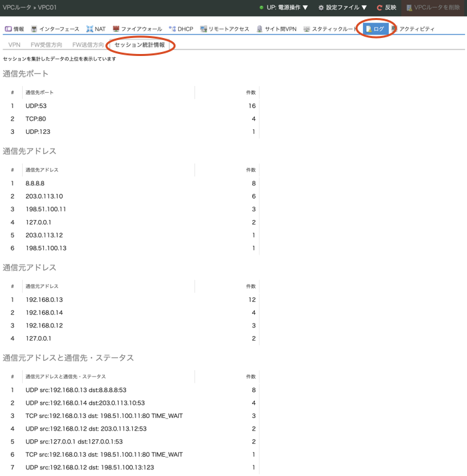Image resolution: width=467 pixels, height=476 pixels.
Task: Open リモートアクセス via its icon
Action: click(x=203, y=29)
